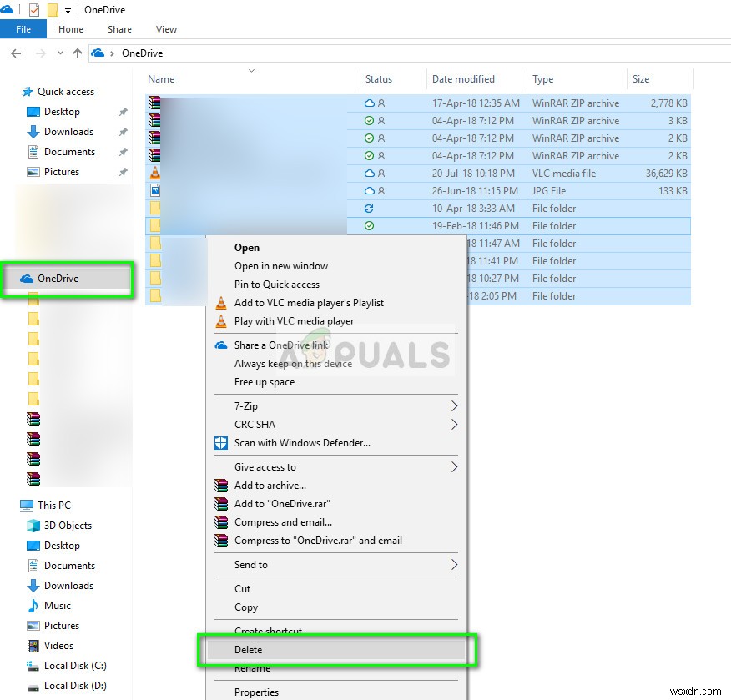Expand the 7-Zip submenu arrow
This screenshot has width=731, height=700.
[454, 406]
